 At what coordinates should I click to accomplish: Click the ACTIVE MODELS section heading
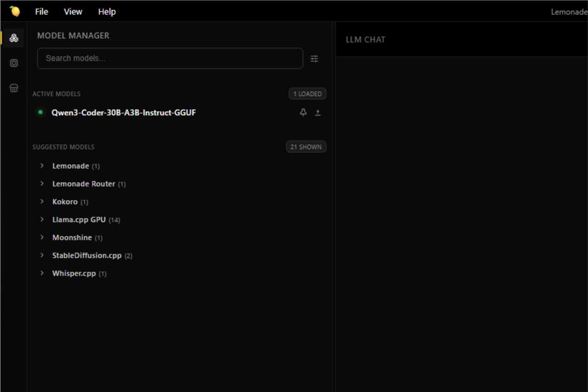56,94
